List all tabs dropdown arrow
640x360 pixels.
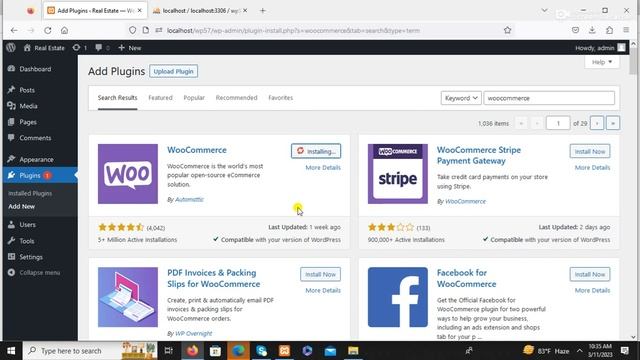click(x=544, y=10)
